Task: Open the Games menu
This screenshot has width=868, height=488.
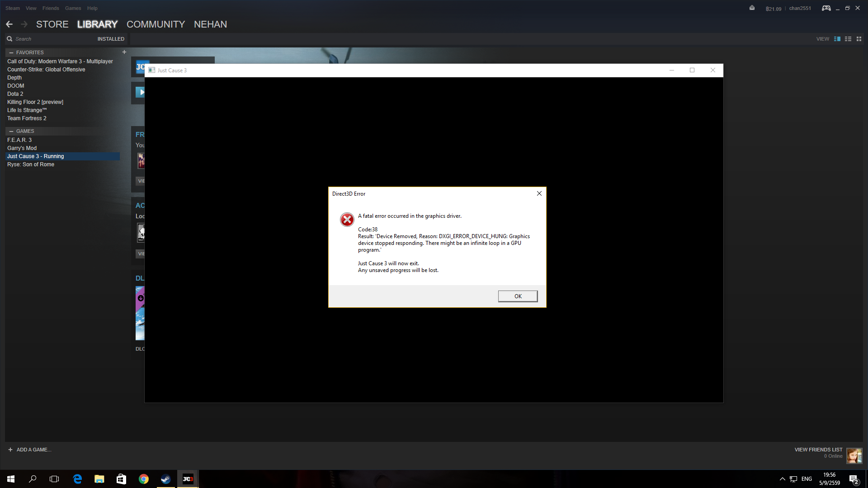Action: pos(73,8)
